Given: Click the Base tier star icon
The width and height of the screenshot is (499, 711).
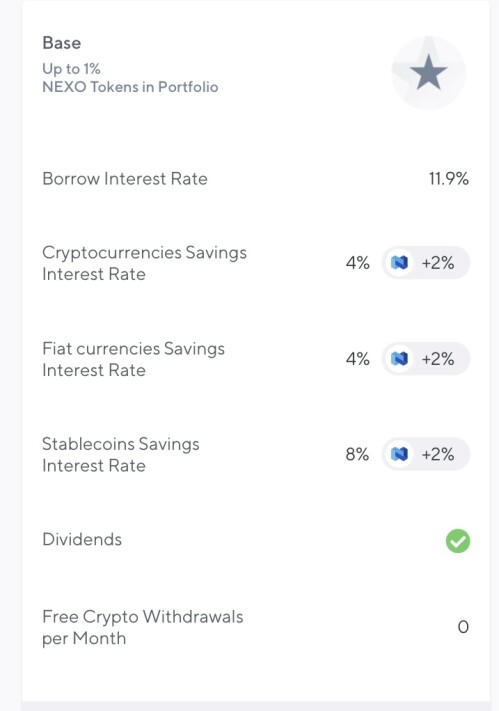Looking at the screenshot, I should tap(428, 73).
